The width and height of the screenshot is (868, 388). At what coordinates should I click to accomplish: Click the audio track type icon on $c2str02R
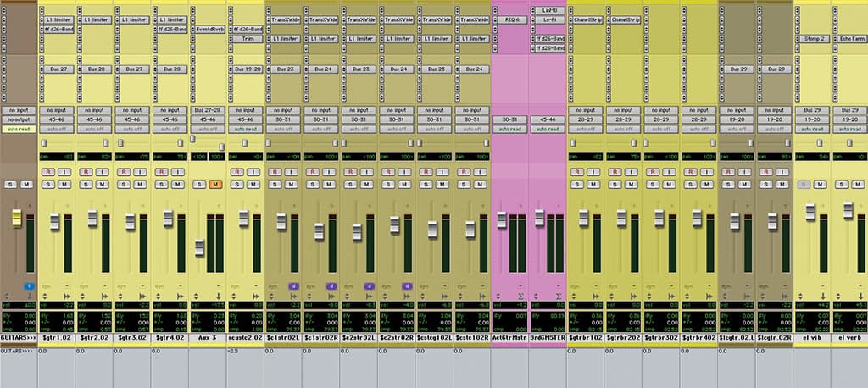pyautogui.click(x=407, y=297)
